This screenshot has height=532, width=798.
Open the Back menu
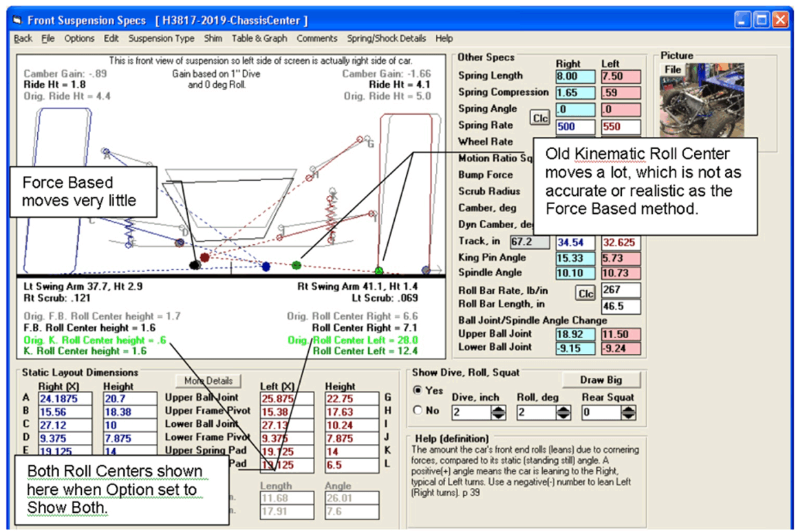point(23,38)
